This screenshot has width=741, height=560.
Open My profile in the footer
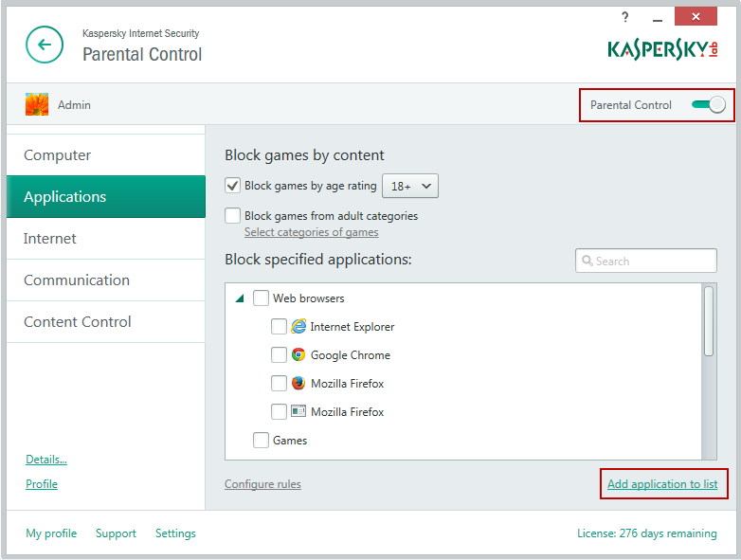click(51, 533)
